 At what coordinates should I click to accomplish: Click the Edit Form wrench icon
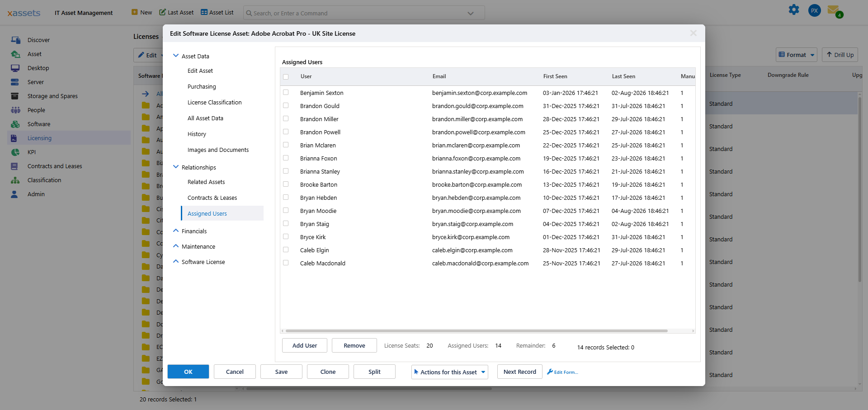pos(550,372)
